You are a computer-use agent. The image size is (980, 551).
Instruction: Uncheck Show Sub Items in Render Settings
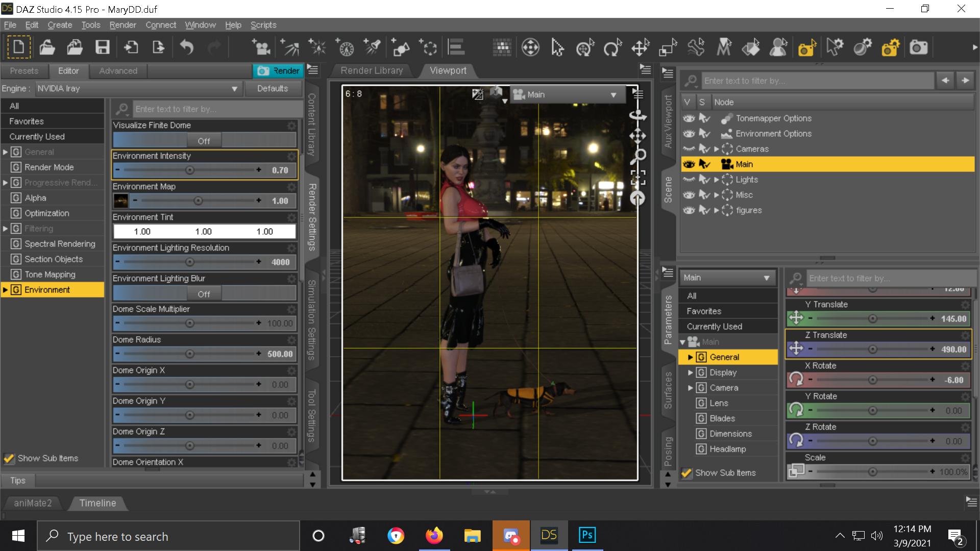[x=9, y=458]
